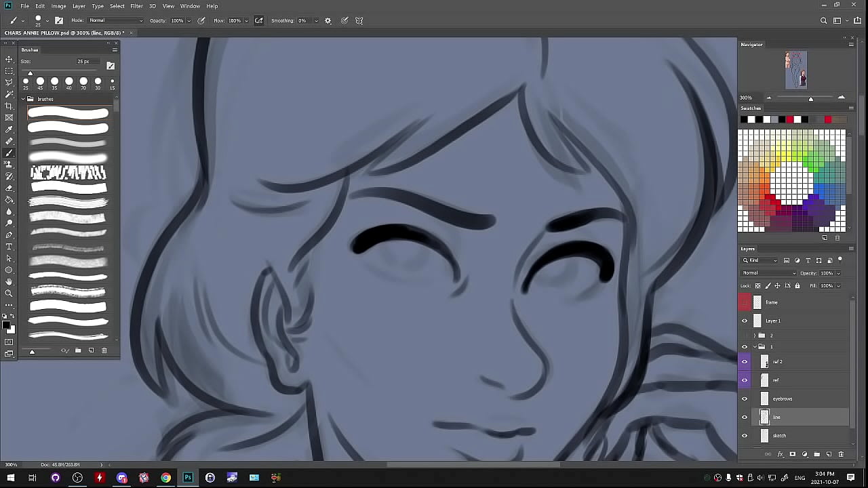The width and height of the screenshot is (868, 488).
Task: Open the Window menu
Action: [190, 6]
